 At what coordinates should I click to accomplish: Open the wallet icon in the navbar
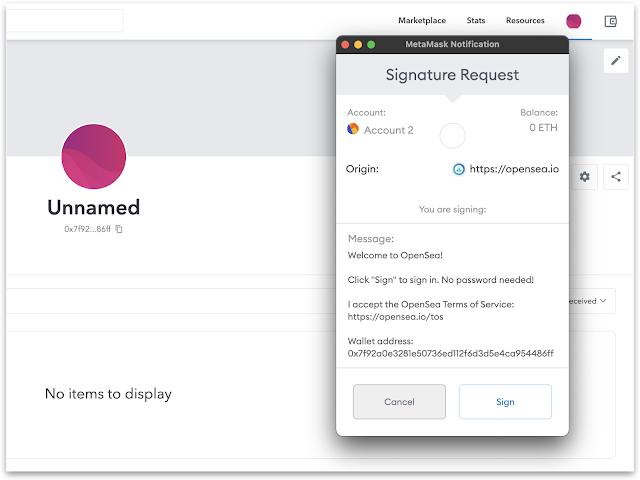click(x=611, y=21)
